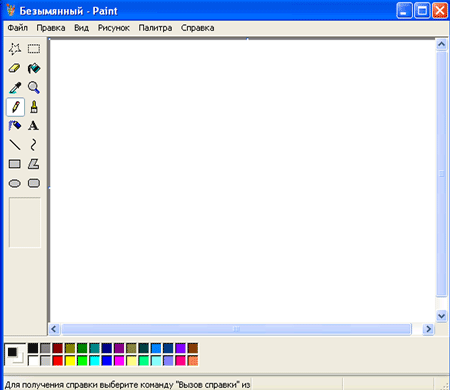Pick the red color swatch
This screenshot has width=450, height=390.
click(x=58, y=361)
